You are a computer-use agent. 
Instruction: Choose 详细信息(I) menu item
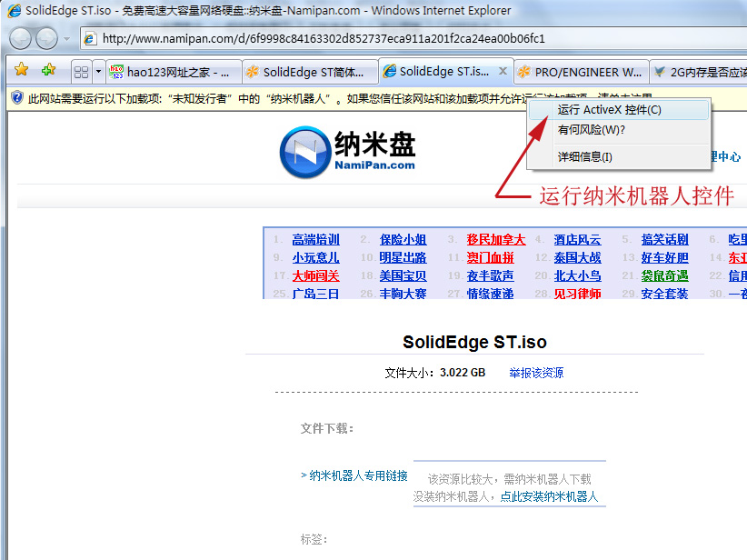[618, 156]
